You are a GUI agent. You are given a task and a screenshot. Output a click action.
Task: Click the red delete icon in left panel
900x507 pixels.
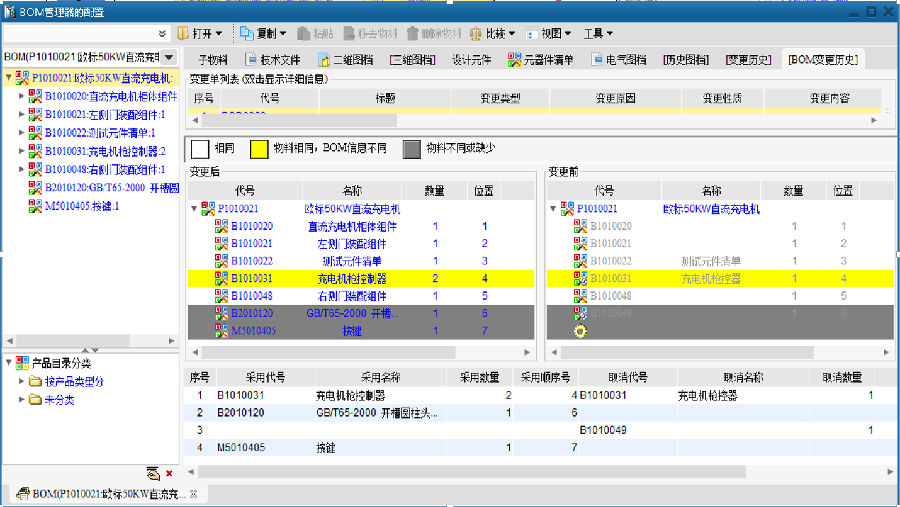click(169, 473)
